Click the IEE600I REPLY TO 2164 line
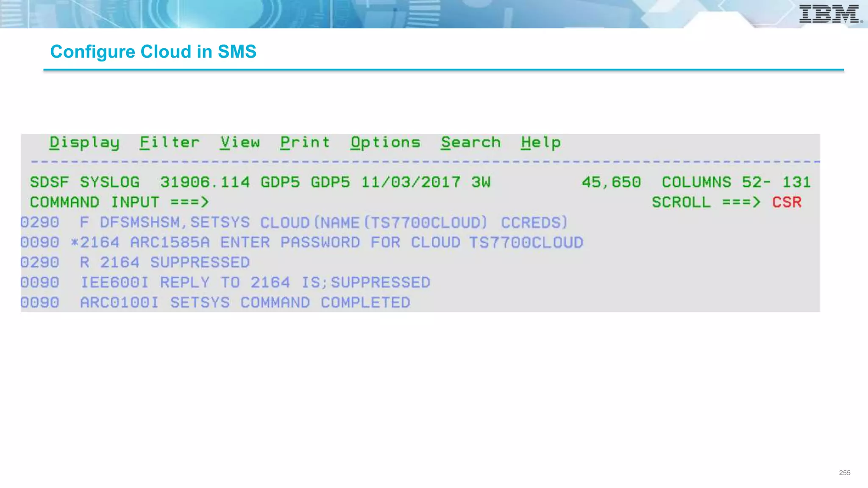 point(225,282)
